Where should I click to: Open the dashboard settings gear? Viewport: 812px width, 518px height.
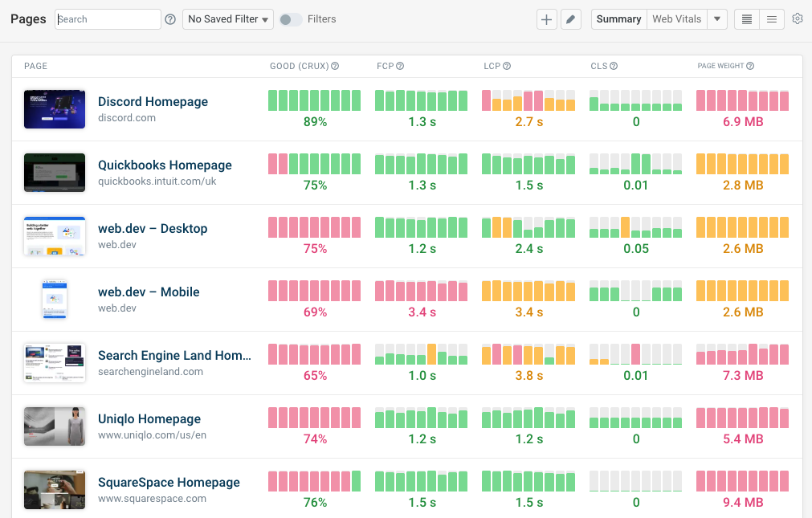[x=798, y=18]
